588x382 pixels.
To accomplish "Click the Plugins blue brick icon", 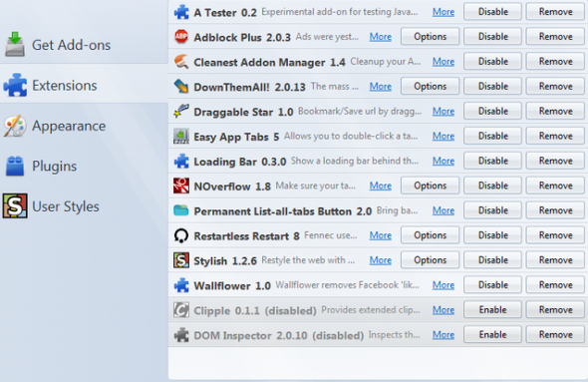I will 15,166.
